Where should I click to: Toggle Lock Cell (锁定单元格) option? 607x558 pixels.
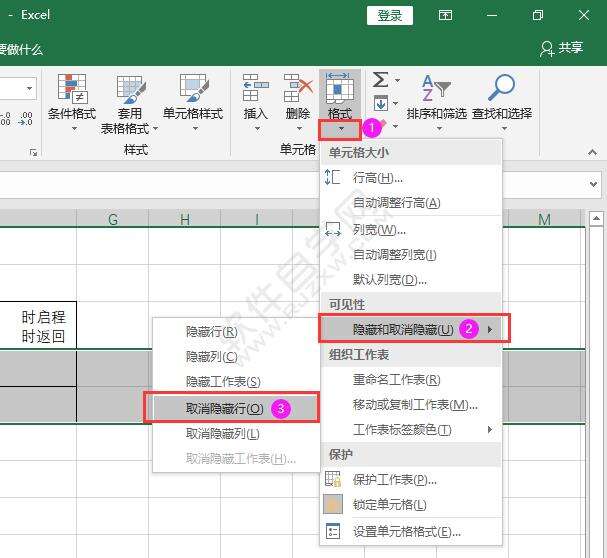tap(390, 505)
